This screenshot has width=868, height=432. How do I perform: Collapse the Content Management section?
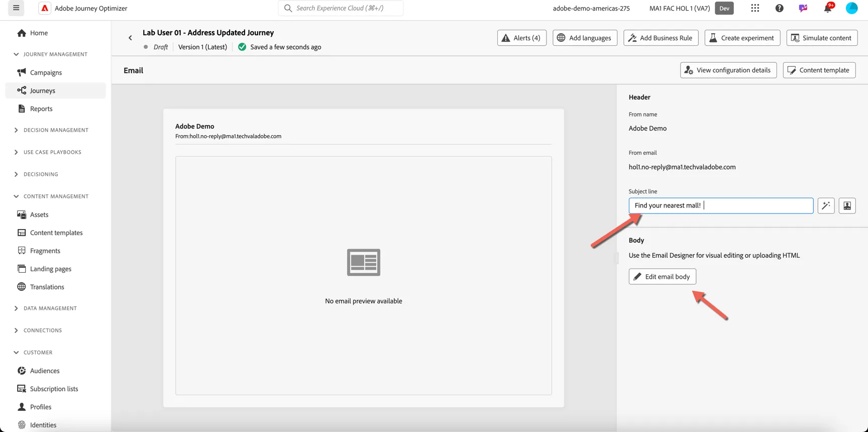[50, 196]
